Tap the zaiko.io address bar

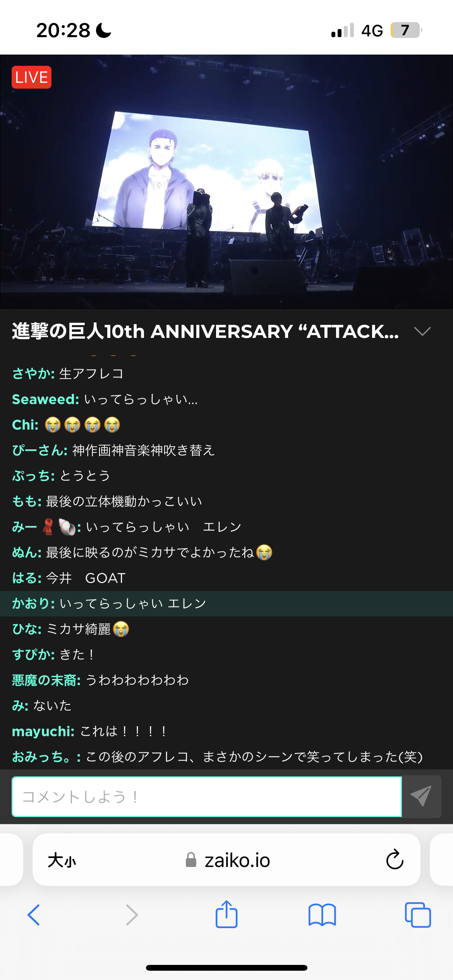coord(226,860)
